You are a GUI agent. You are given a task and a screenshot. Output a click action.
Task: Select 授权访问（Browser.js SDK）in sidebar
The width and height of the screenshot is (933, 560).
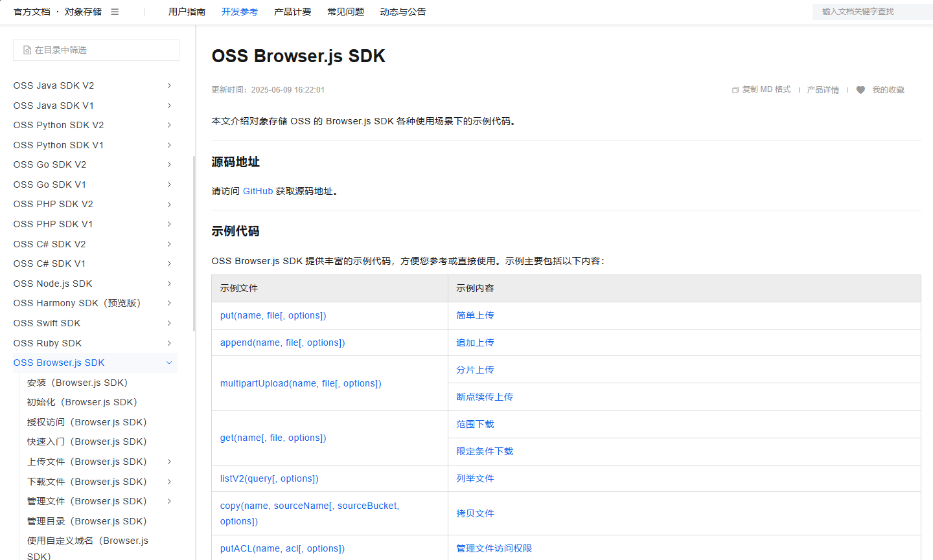point(87,422)
